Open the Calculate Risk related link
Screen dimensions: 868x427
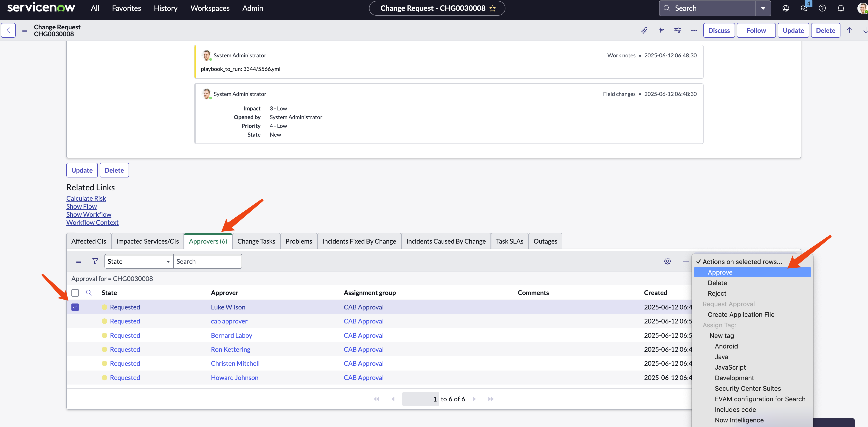click(x=86, y=198)
